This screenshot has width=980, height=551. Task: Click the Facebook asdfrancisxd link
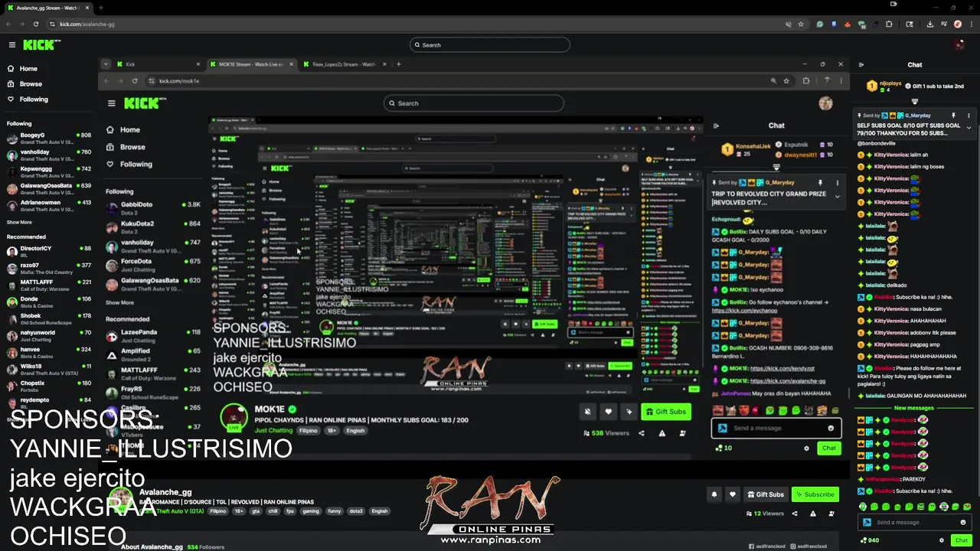tap(769, 546)
